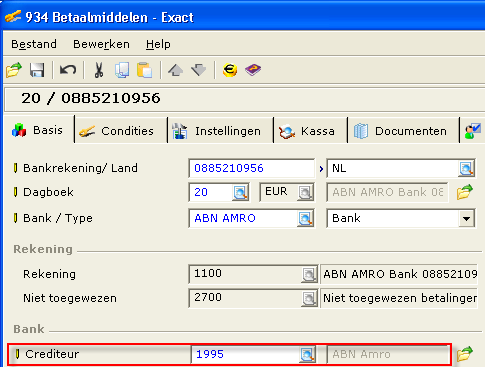Viewport: 485px width, 367px height.
Task: Click the open folder toolbar icon
Action: (x=14, y=70)
